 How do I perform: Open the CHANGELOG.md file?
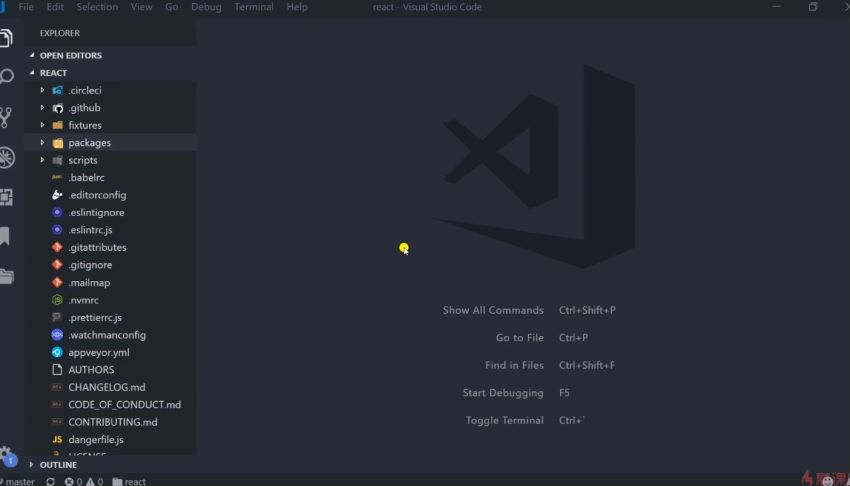[106, 387]
